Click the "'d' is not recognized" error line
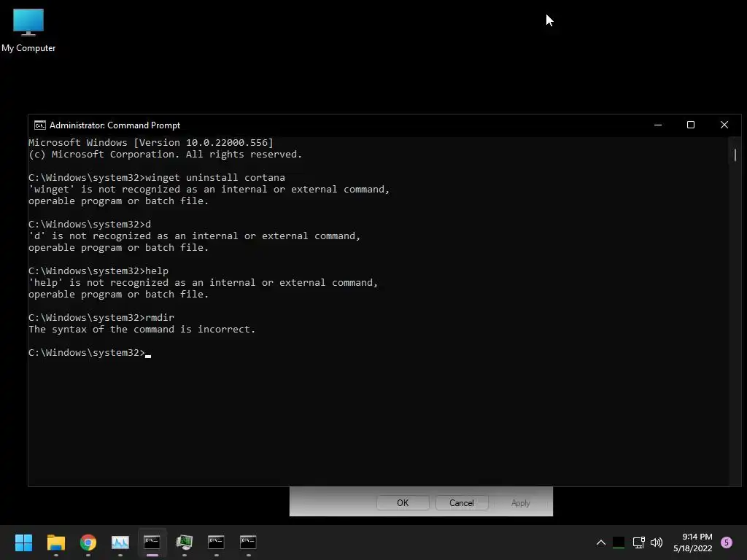Viewport: 747px width, 560px height. click(194, 236)
